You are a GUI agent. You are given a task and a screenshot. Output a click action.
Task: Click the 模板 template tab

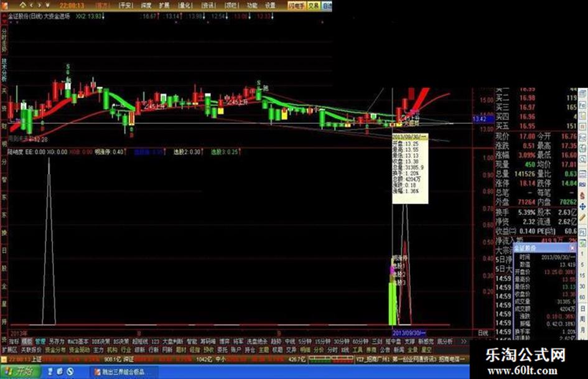(27, 342)
